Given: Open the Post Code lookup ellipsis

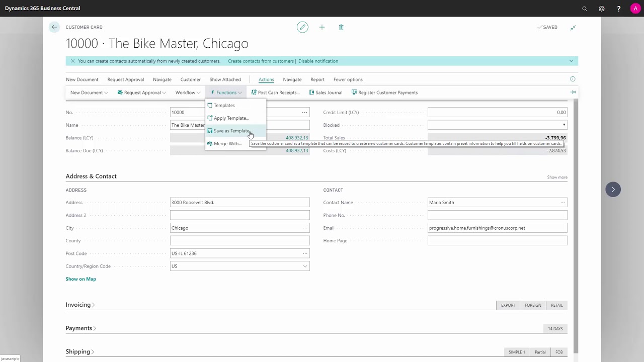Looking at the screenshot, I should (304, 253).
